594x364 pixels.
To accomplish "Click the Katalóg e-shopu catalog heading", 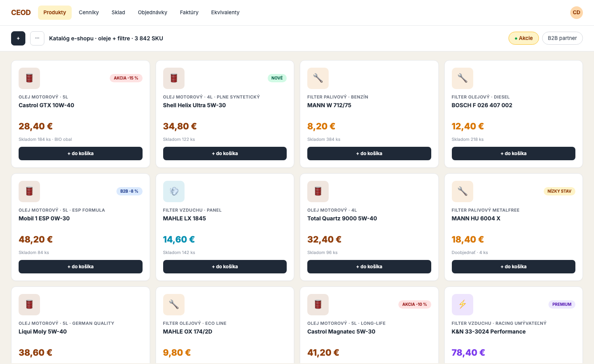I will tap(106, 38).
